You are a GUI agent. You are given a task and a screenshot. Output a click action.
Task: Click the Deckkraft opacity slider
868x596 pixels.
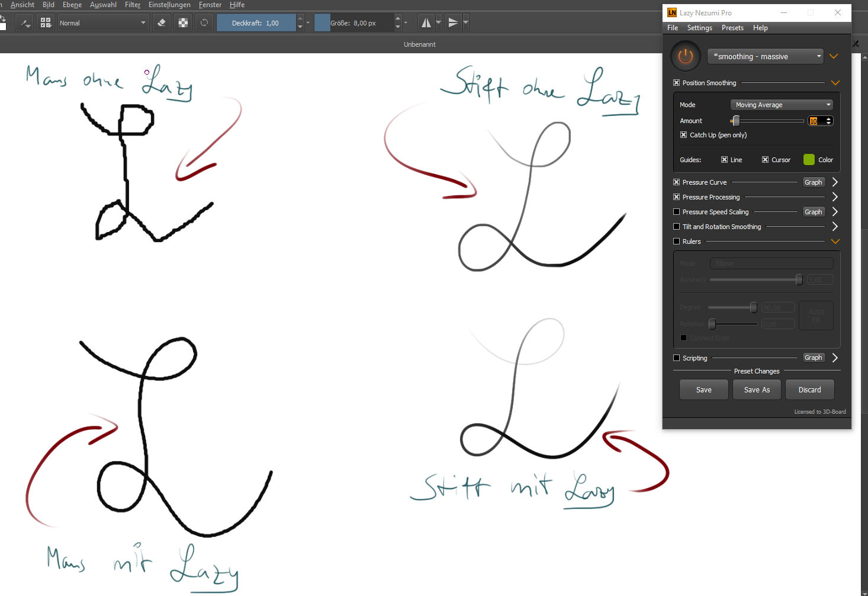[x=256, y=23]
